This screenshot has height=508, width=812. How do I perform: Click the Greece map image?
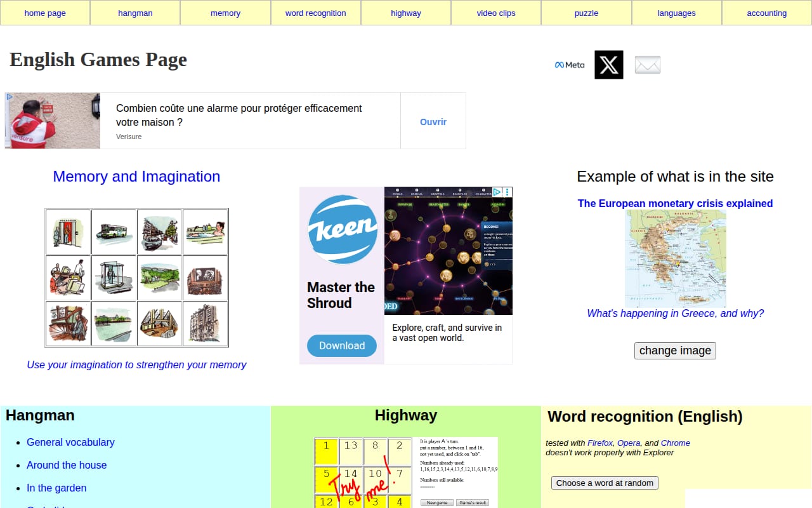click(676, 259)
